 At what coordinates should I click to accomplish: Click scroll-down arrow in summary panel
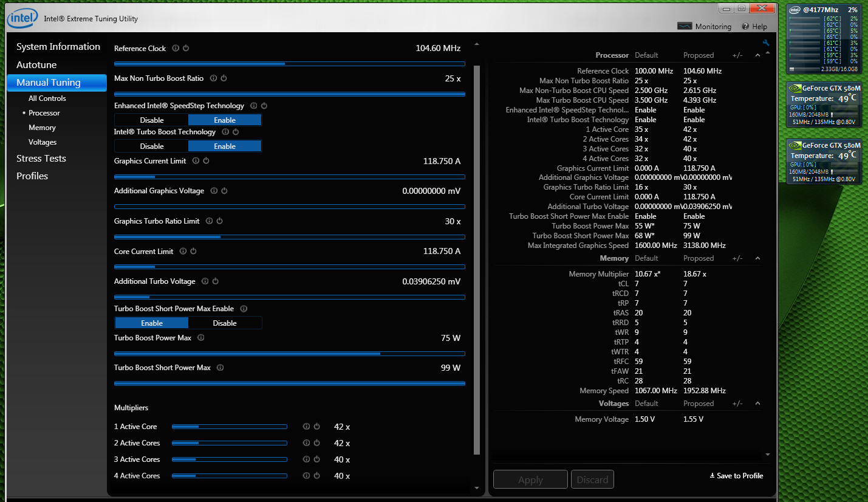click(x=767, y=455)
